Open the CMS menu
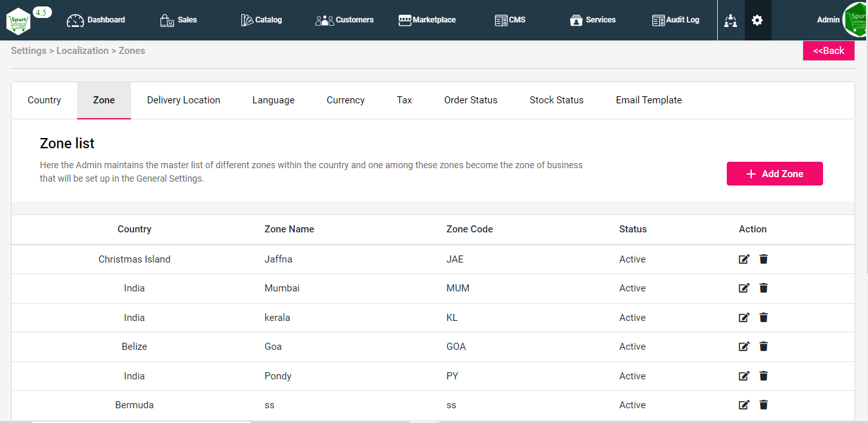The image size is (868, 423). [510, 20]
